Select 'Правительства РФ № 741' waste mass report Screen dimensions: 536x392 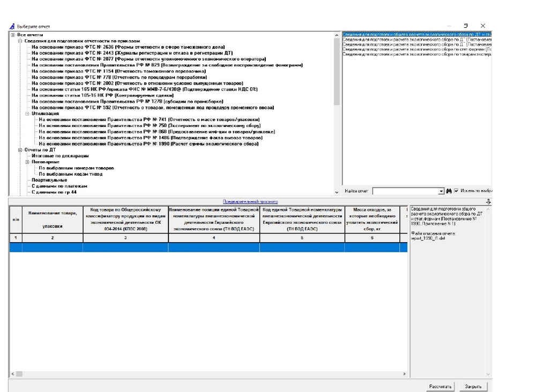[149, 119]
